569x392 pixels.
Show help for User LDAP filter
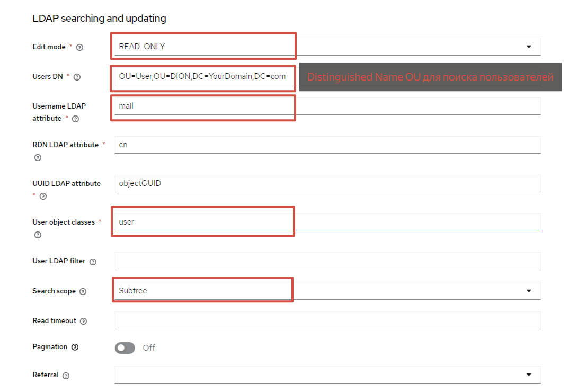coord(93,262)
